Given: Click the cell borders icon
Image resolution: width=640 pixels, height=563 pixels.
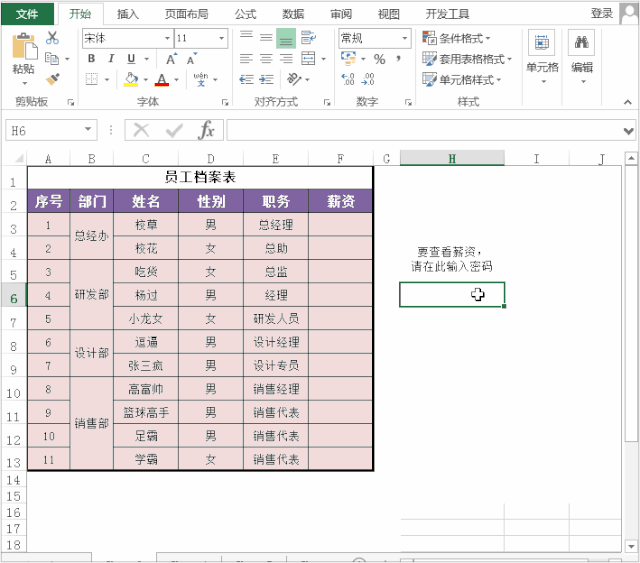Looking at the screenshot, I should [x=92, y=79].
